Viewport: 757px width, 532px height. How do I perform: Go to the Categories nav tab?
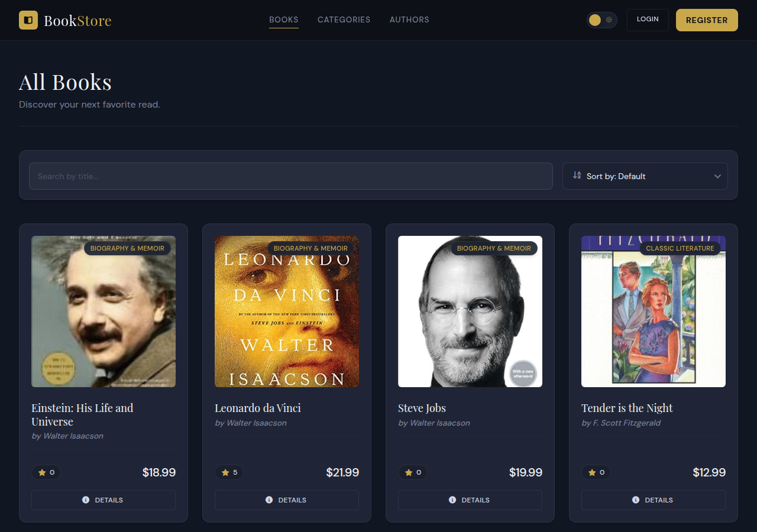click(344, 20)
